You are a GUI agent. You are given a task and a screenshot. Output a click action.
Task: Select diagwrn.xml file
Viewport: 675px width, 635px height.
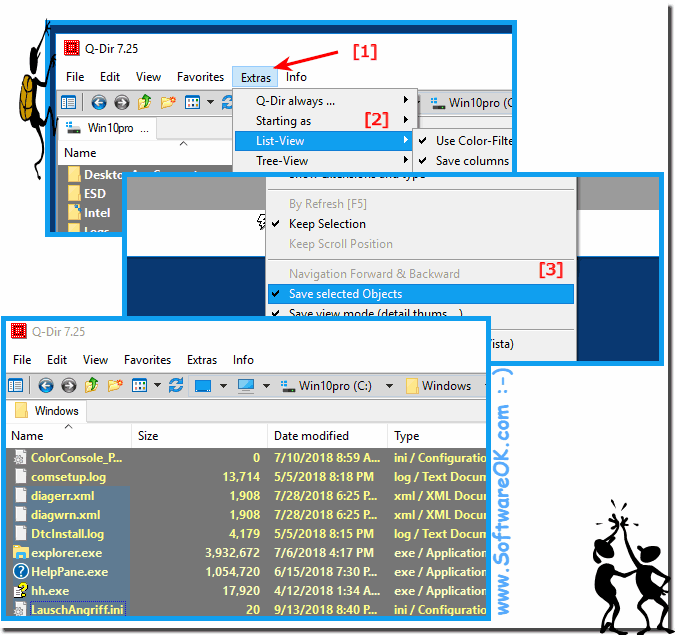[65, 514]
